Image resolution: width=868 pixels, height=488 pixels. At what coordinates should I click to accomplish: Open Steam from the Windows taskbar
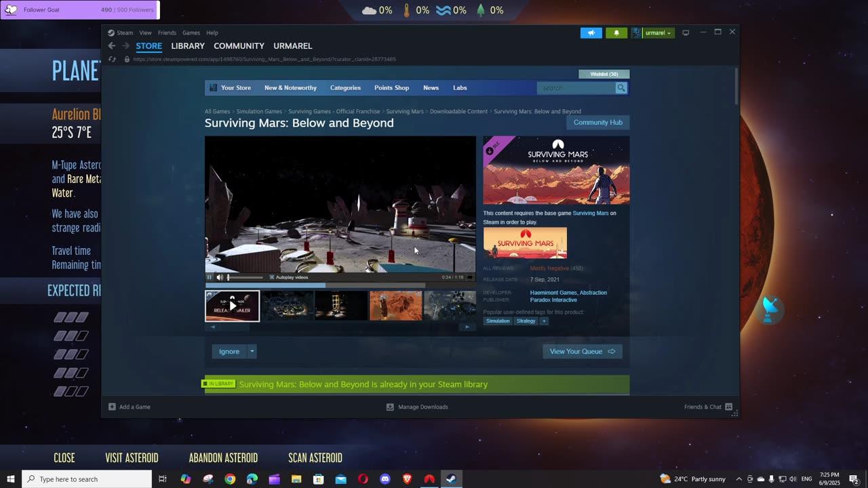451,479
